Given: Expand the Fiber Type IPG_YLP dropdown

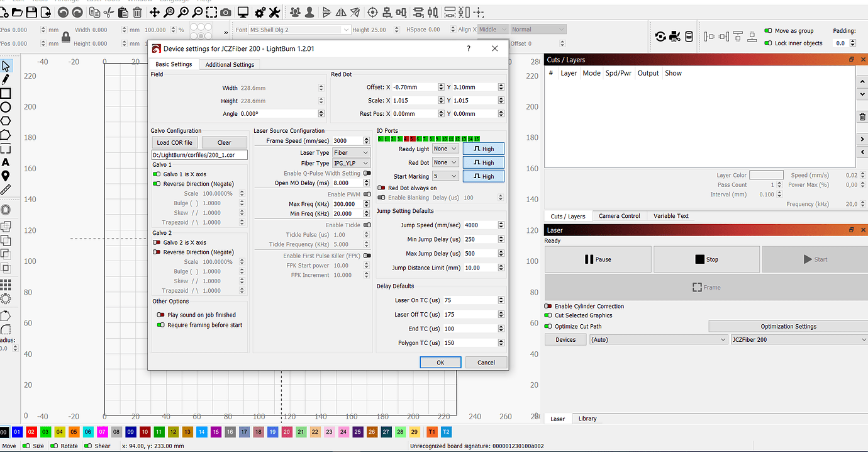Looking at the screenshot, I should (x=351, y=163).
